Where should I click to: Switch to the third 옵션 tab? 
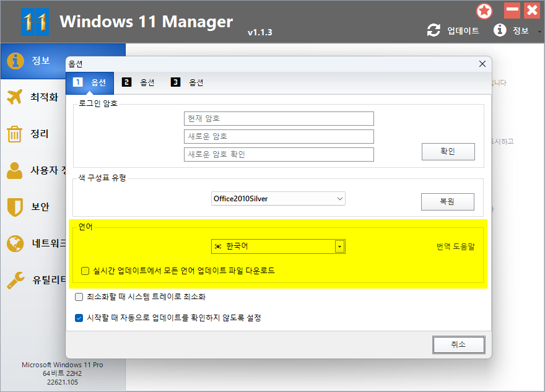coord(187,82)
